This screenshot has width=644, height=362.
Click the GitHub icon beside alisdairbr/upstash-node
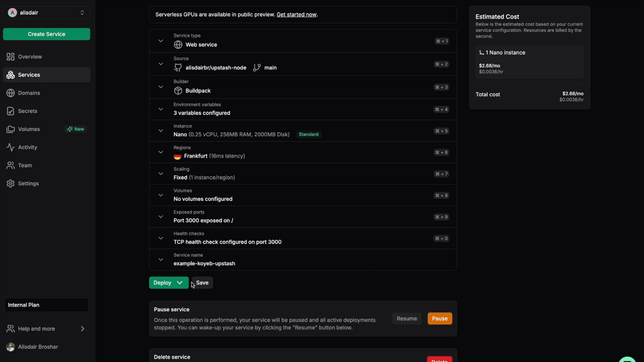178,68
